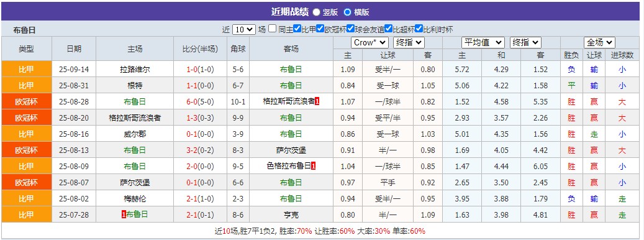Image resolution: width=644 pixels, height=240 pixels.
Task: Click goal result 大 in 25-08-28 row
Action: pos(622,101)
